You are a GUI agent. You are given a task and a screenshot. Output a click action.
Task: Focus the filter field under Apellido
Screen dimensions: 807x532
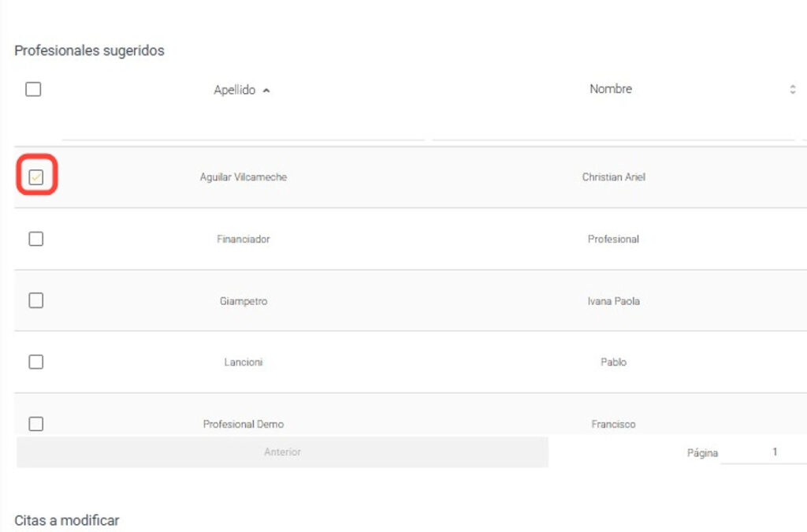point(243,128)
